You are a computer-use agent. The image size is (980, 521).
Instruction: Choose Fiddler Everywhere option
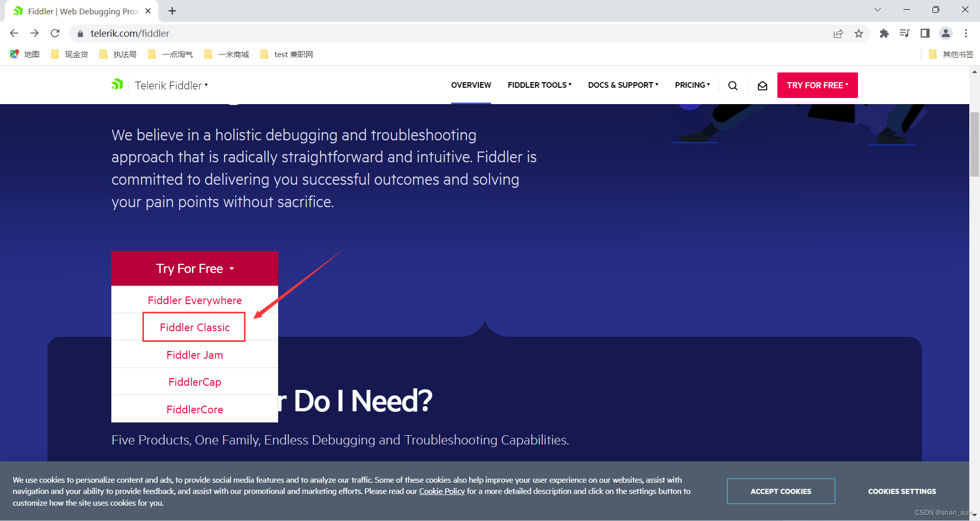(194, 300)
